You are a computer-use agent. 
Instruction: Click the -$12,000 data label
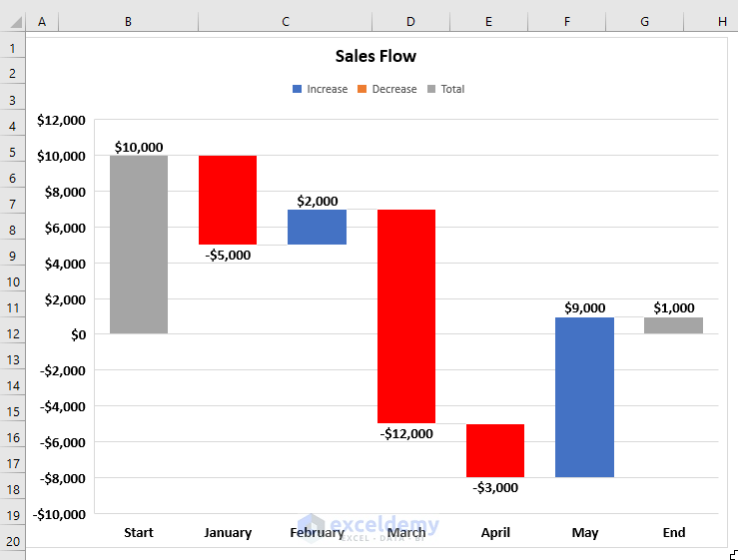pyautogui.click(x=406, y=434)
